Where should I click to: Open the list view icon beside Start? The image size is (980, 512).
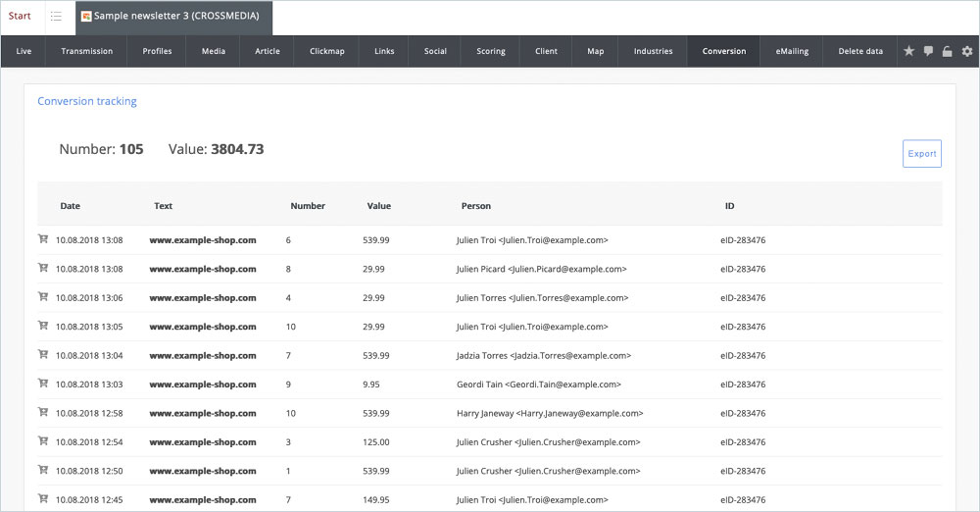57,17
